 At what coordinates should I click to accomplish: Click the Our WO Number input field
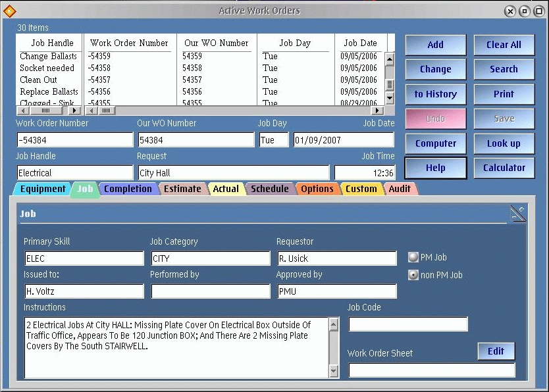(196, 140)
